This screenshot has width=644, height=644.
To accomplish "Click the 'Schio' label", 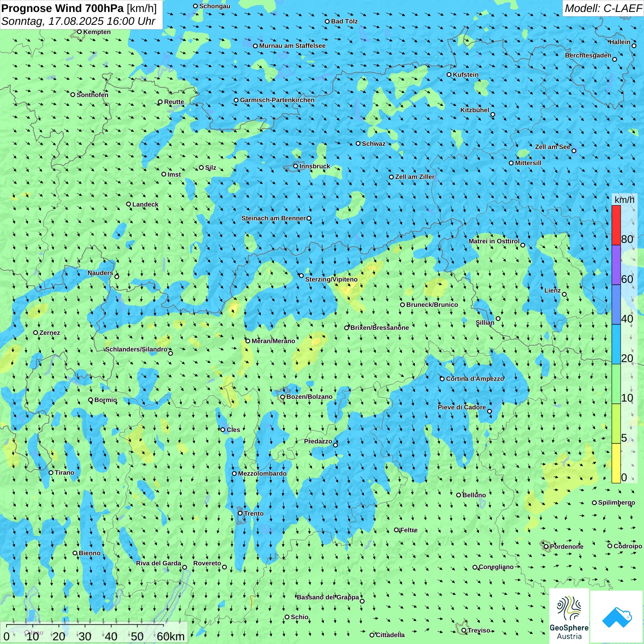I will (x=299, y=617).
